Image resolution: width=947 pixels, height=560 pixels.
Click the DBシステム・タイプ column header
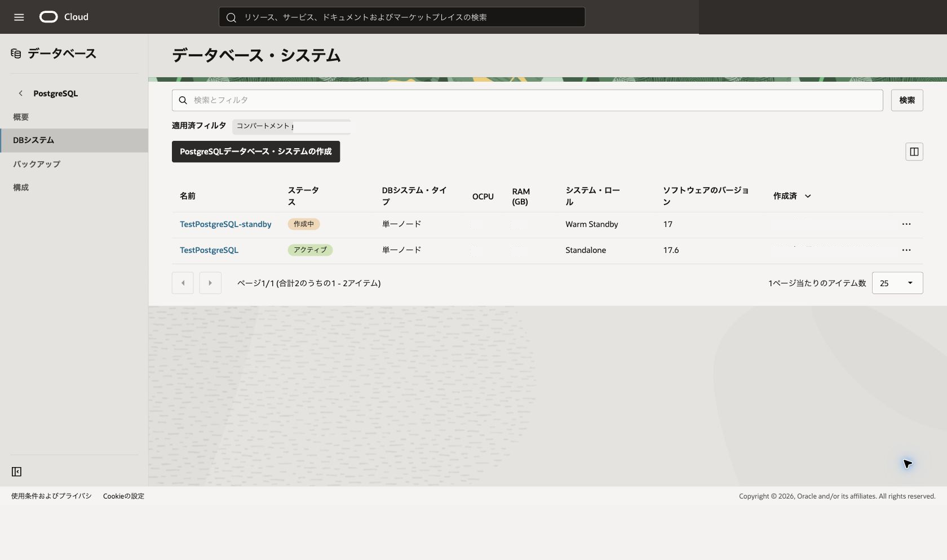tap(414, 196)
